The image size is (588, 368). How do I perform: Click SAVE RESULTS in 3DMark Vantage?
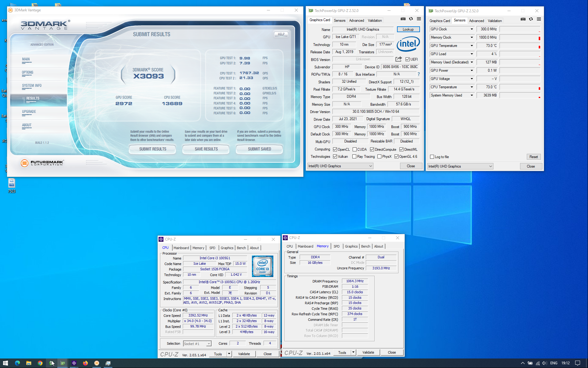[206, 149]
